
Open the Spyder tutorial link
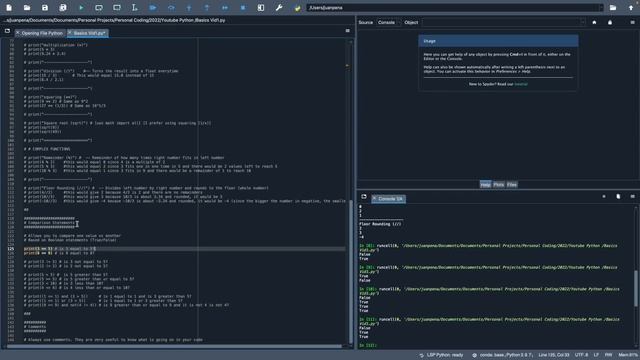click(x=521, y=84)
